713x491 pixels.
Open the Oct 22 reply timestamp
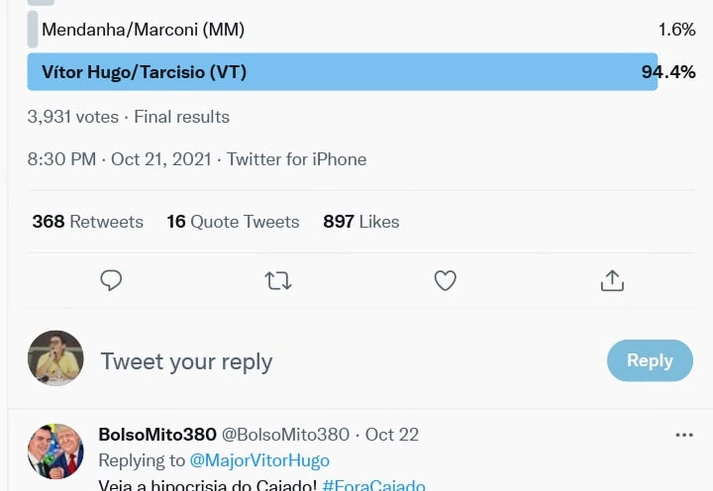(x=392, y=434)
